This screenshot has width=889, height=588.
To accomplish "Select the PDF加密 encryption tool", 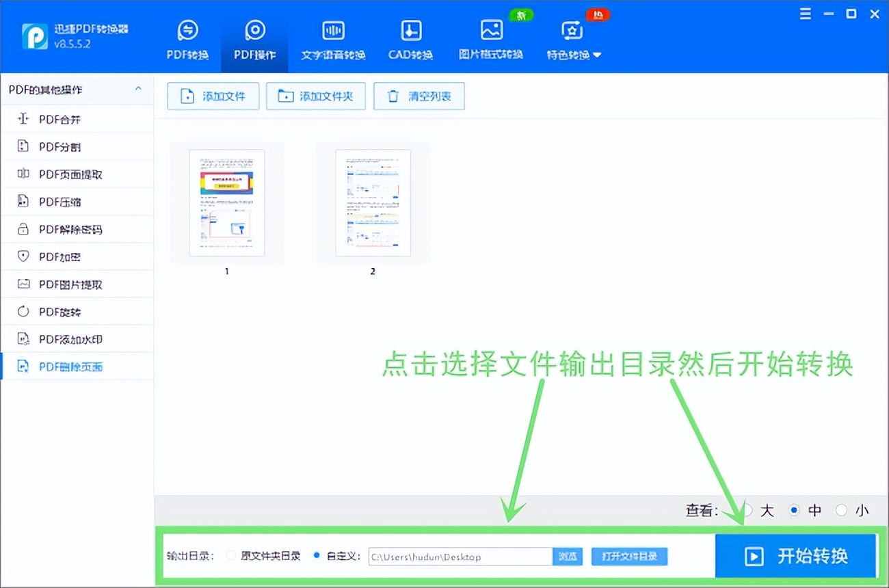I will [58, 256].
